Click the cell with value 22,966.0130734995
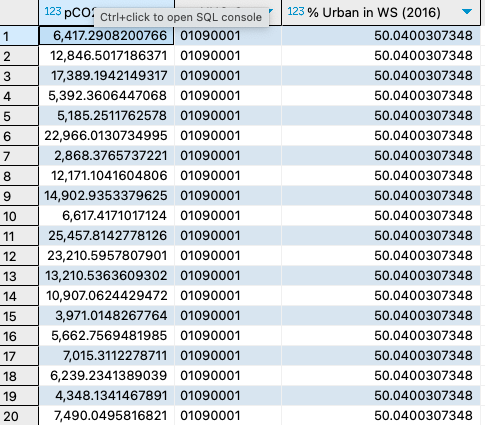Image resolution: width=485 pixels, height=425 pixels. pos(106,136)
